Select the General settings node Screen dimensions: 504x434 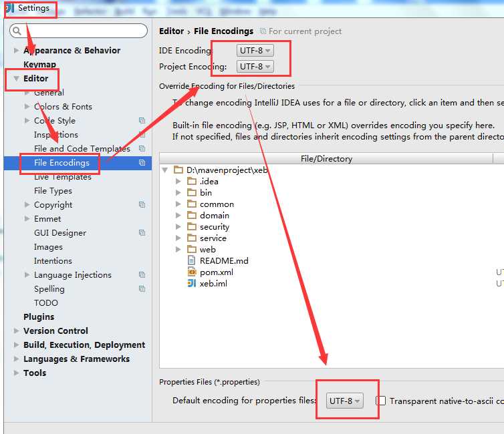(49, 92)
